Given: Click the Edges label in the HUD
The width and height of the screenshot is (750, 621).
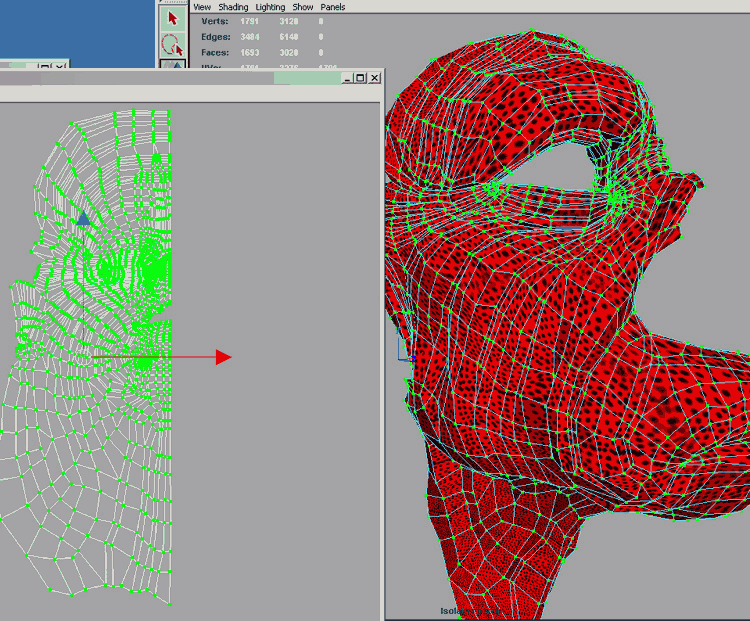Looking at the screenshot, I should point(215,36).
